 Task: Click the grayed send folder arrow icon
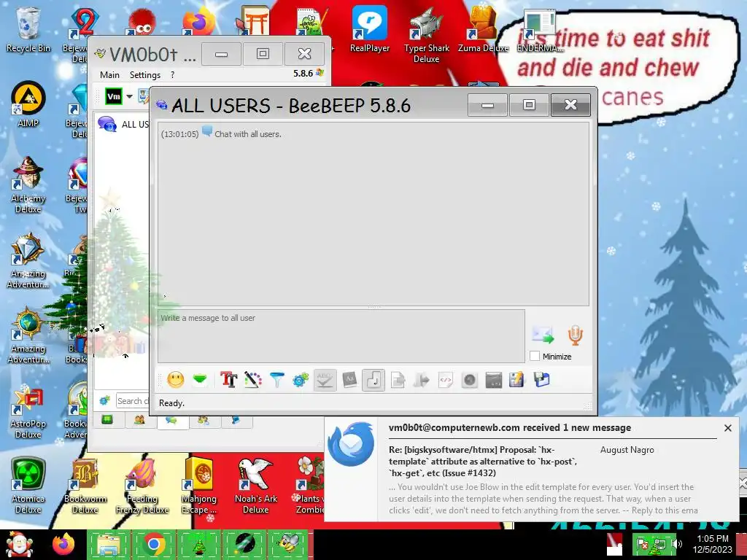[x=422, y=380]
